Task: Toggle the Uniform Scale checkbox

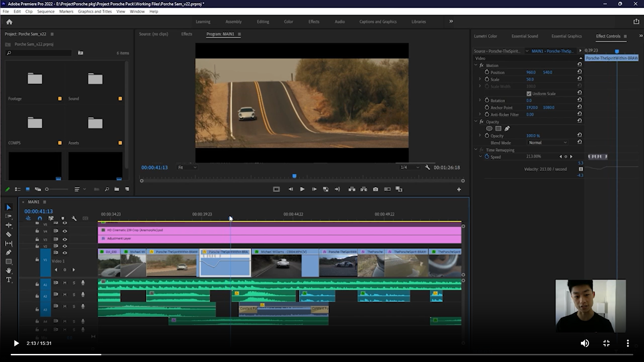Action: click(529, 94)
